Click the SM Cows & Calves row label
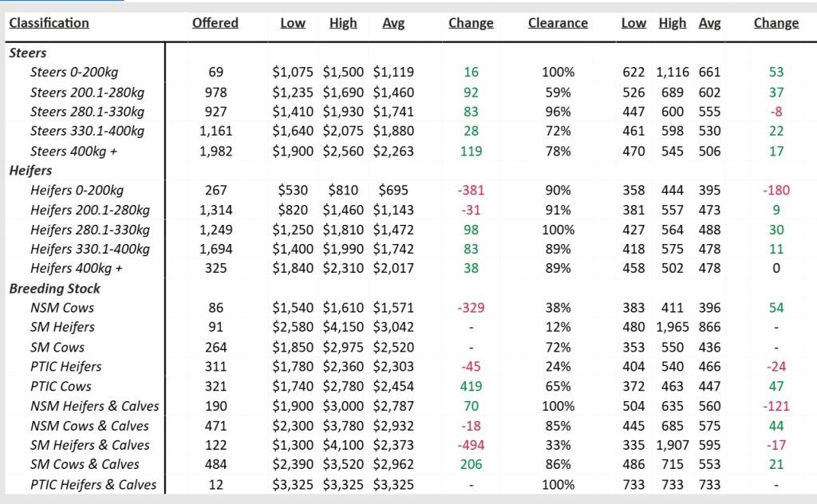Image resolution: width=817 pixels, height=504 pixels. (85, 464)
